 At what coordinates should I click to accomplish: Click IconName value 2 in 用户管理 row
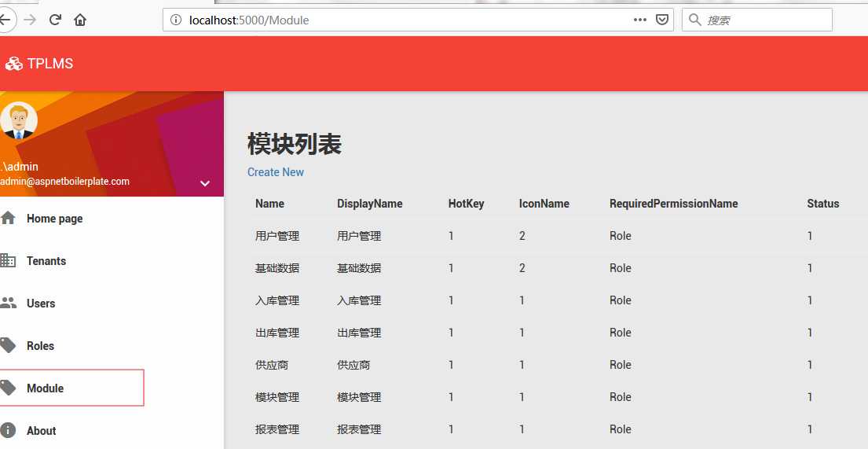[x=522, y=236]
